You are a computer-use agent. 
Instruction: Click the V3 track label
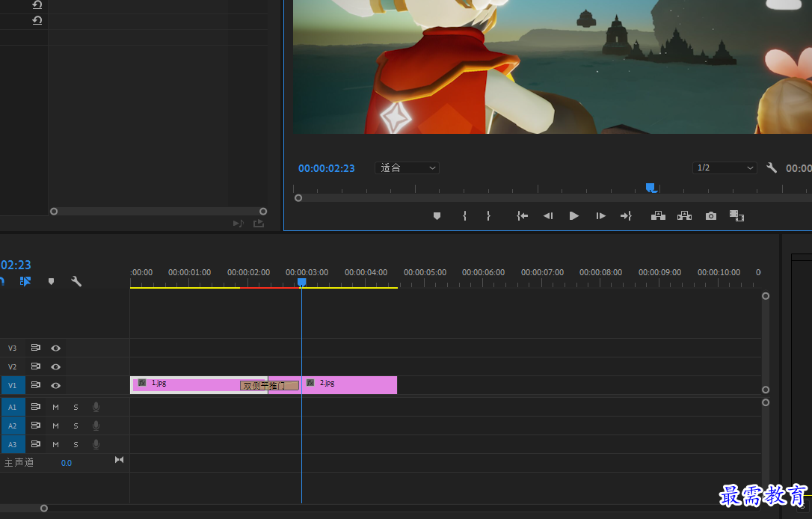pos(13,348)
